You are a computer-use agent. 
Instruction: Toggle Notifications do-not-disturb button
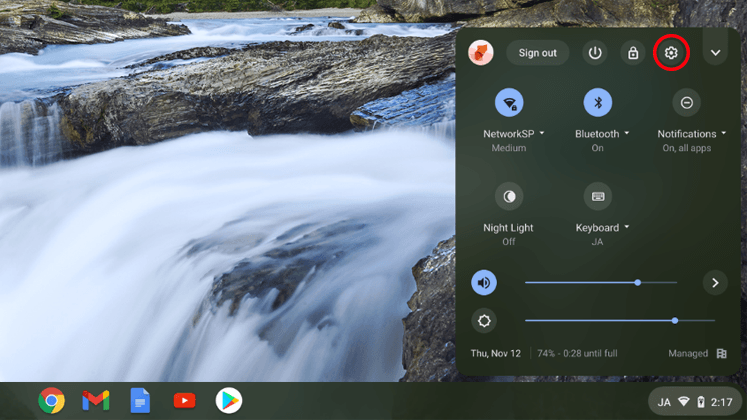click(x=687, y=102)
